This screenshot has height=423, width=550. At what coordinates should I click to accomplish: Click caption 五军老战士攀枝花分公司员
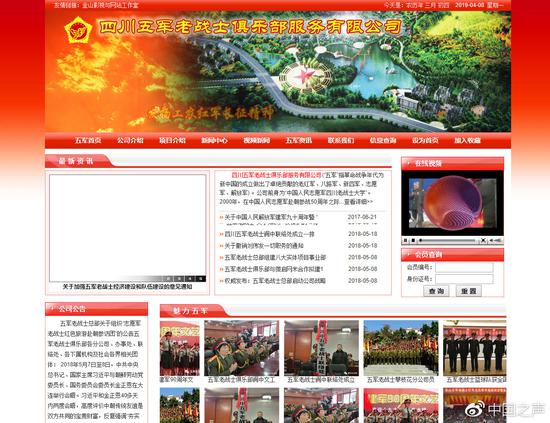coord(401,380)
